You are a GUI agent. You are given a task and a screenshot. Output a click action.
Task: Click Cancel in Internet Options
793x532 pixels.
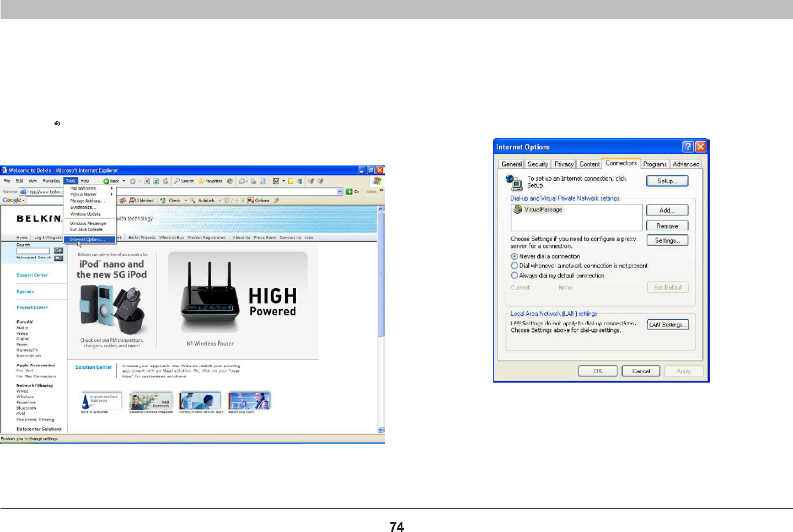click(641, 371)
